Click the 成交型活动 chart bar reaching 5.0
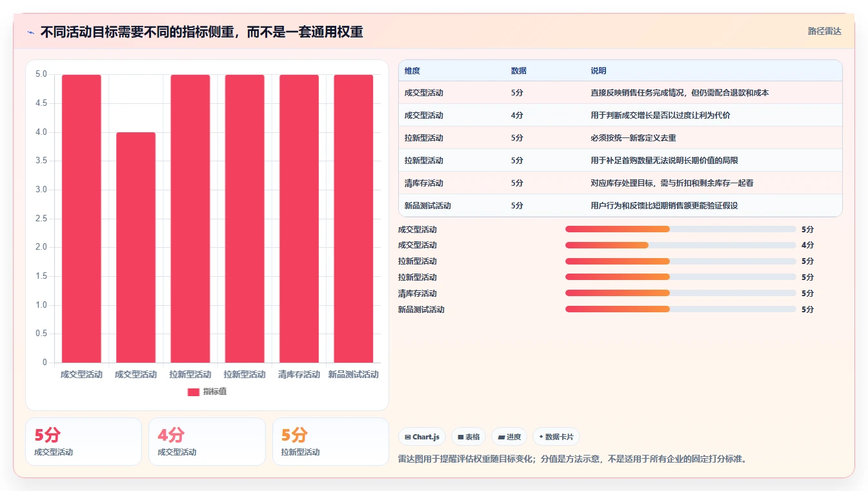This screenshot has width=868, height=491. (x=81, y=219)
